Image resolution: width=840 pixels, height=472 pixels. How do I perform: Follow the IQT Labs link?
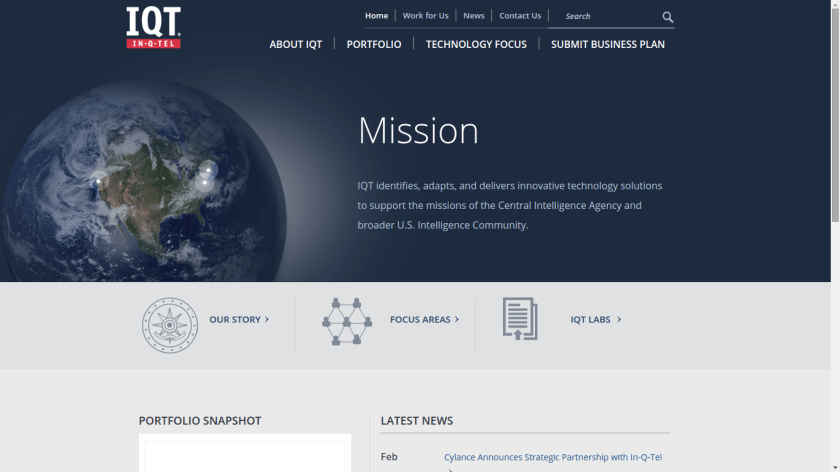[595, 320]
